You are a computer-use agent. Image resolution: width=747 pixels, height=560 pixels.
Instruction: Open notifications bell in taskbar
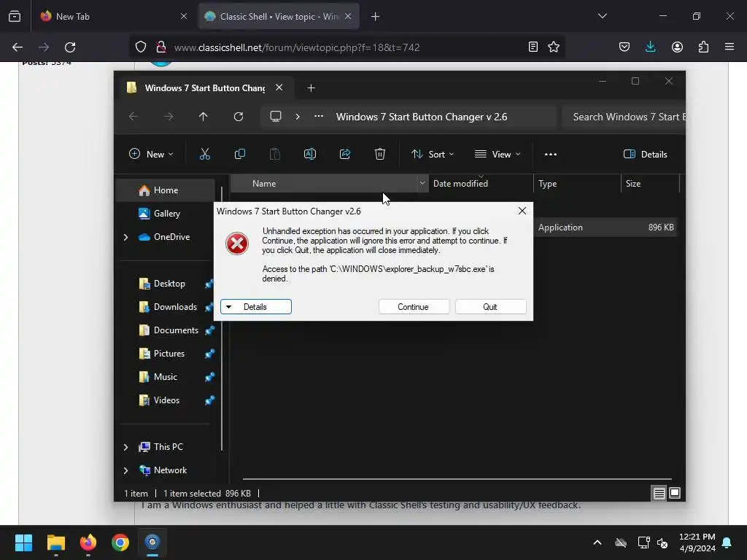point(727,542)
